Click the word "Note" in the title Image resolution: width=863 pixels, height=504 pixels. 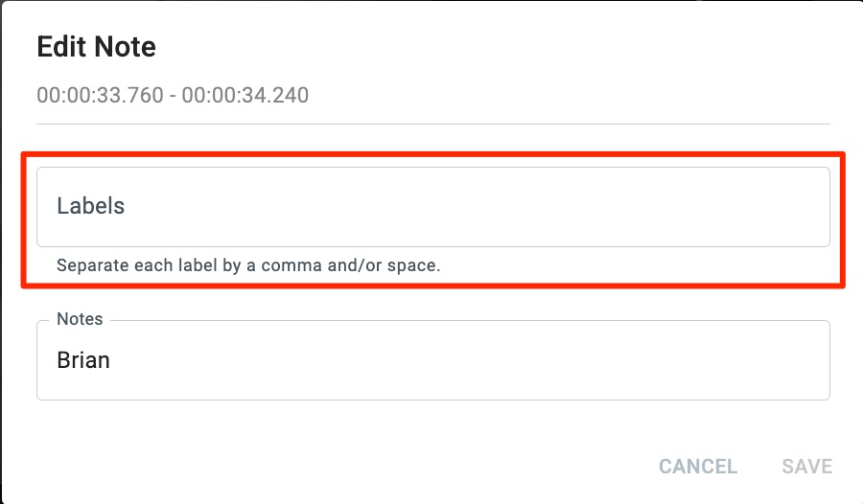pos(126,47)
